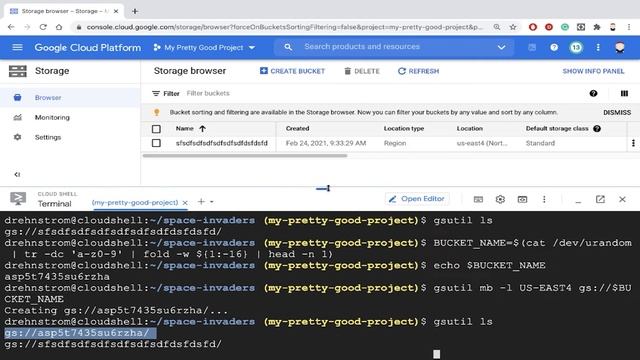Open Cloud Shell keyboard settings icon
640x360 pixels.
(x=478, y=199)
